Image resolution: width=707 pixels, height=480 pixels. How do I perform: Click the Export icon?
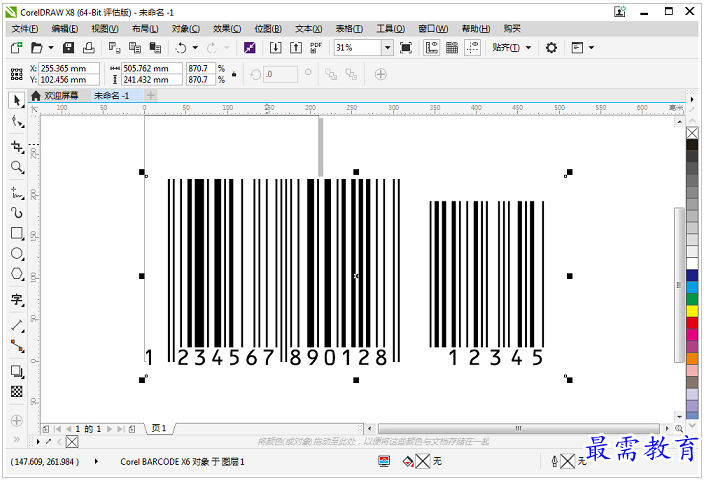tap(296, 47)
